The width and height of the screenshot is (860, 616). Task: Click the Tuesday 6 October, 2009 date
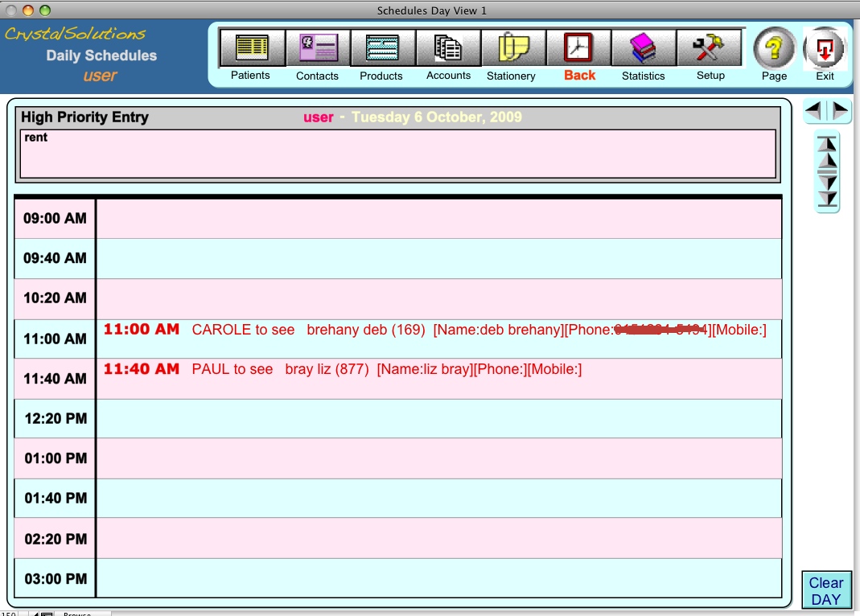click(437, 117)
